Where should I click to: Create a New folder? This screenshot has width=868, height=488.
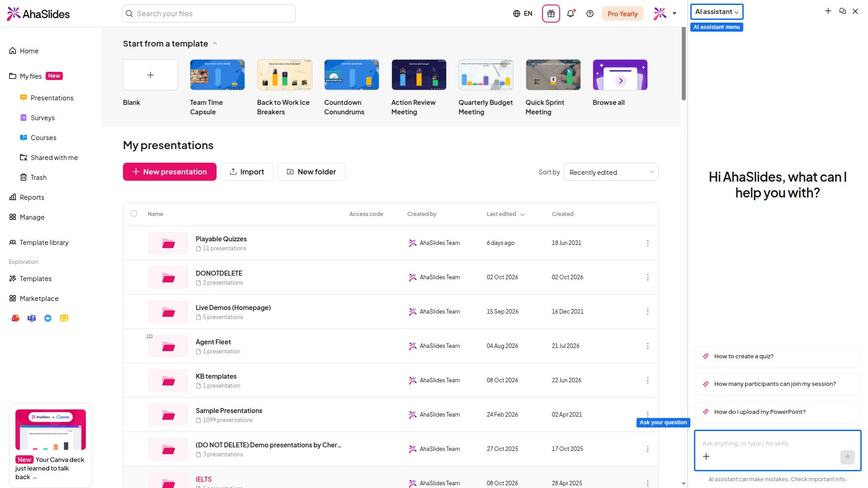[x=311, y=172]
